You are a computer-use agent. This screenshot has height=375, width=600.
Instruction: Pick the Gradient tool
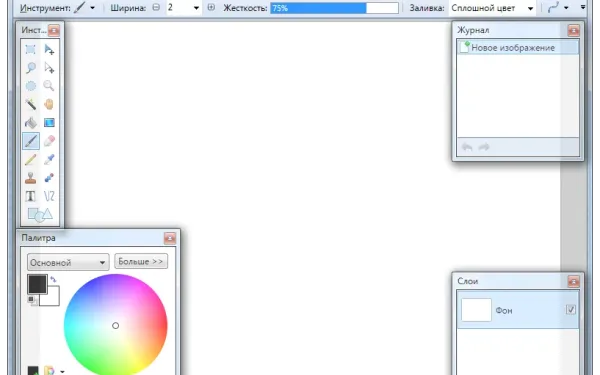pyautogui.click(x=49, y=122)
